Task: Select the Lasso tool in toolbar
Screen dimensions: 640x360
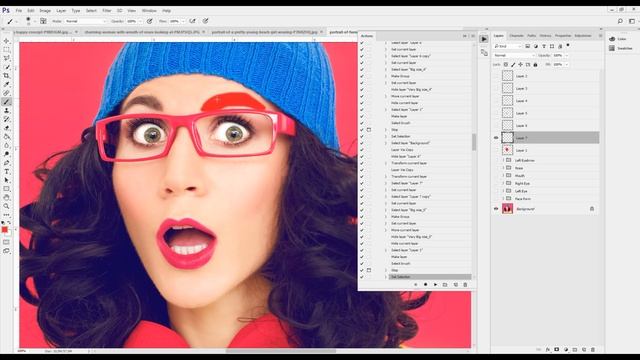Action: pyautogui.click(x=6, y=58)
